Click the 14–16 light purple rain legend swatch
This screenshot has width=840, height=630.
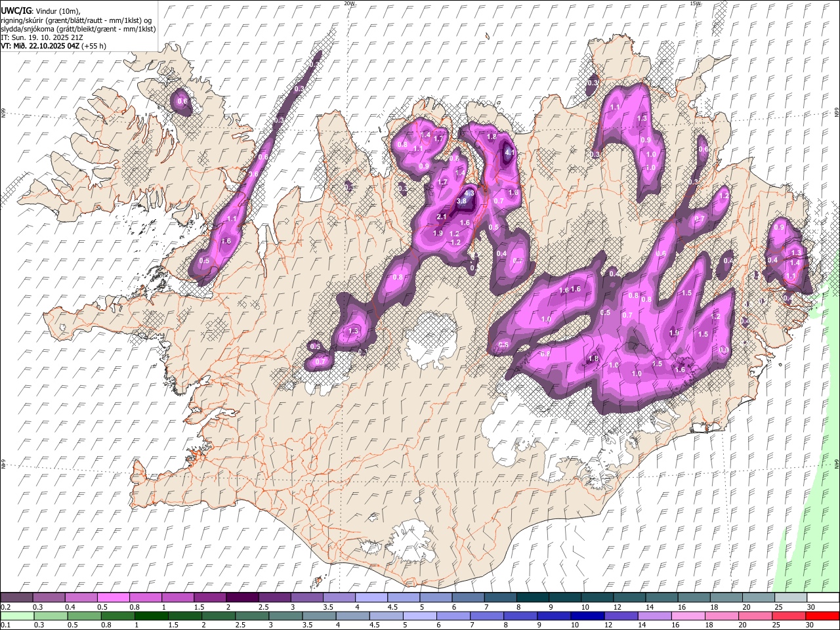tap(654, 616)
